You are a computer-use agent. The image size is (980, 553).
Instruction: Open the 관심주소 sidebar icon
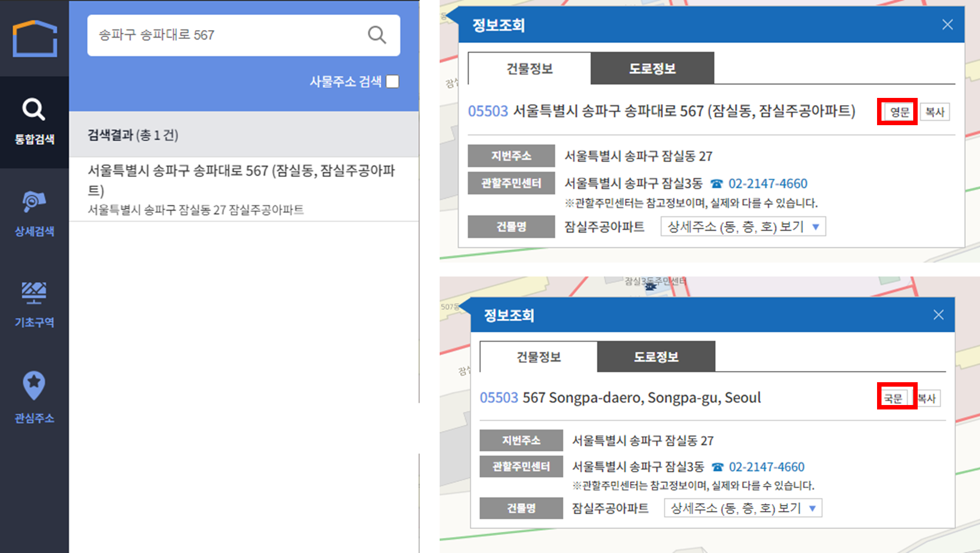pos(33,398)
